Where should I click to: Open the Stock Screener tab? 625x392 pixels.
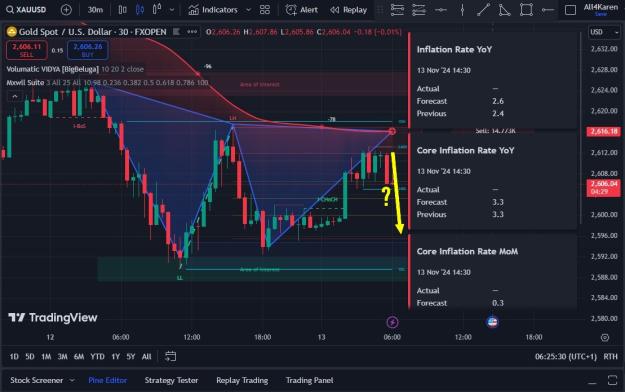point(37,380)
